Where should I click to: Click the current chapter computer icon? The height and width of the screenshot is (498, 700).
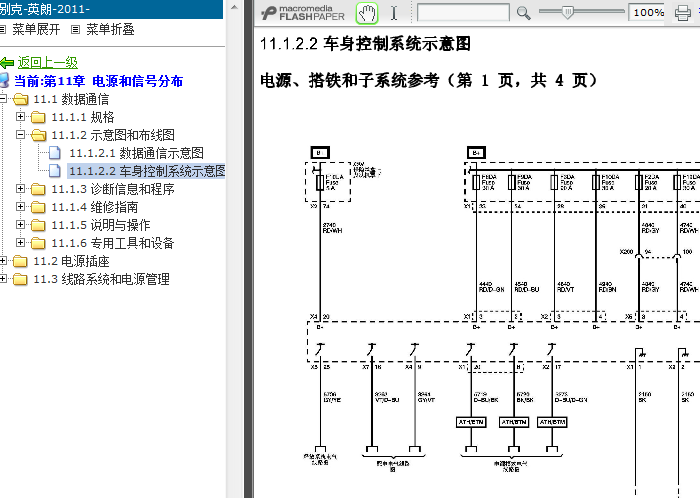(x=4, y=81)
